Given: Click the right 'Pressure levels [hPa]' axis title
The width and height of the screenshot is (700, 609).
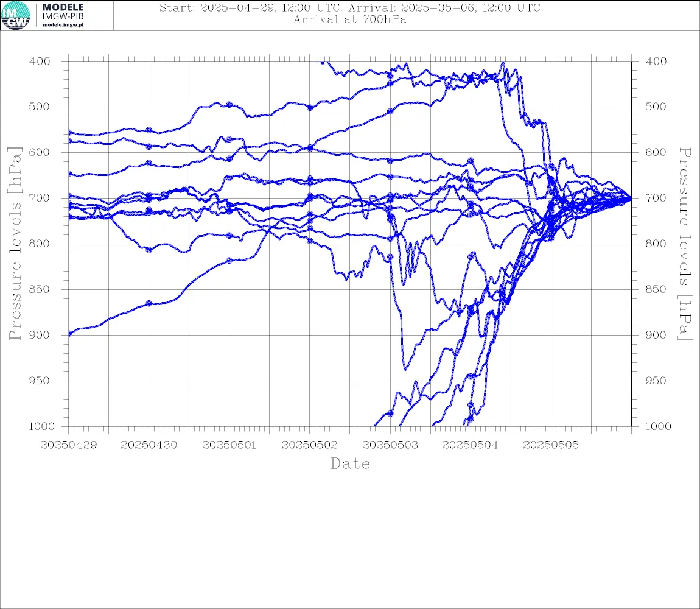Looking at the screenshot, I should (685, 244).
